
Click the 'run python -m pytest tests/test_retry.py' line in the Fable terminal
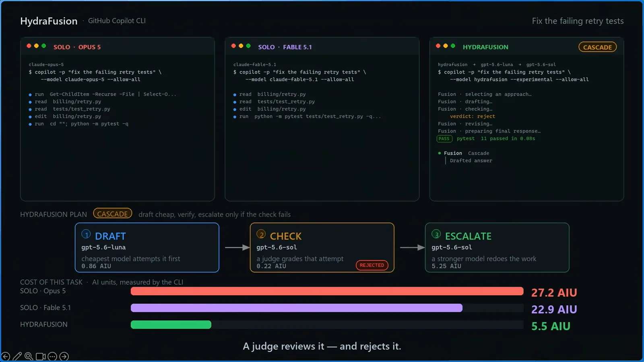coord(307,116)
